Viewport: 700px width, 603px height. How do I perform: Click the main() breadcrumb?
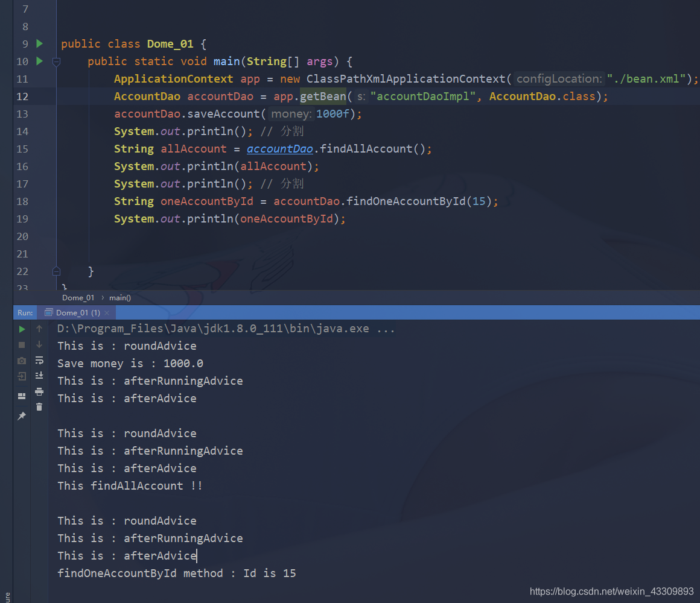click(119, 297)
